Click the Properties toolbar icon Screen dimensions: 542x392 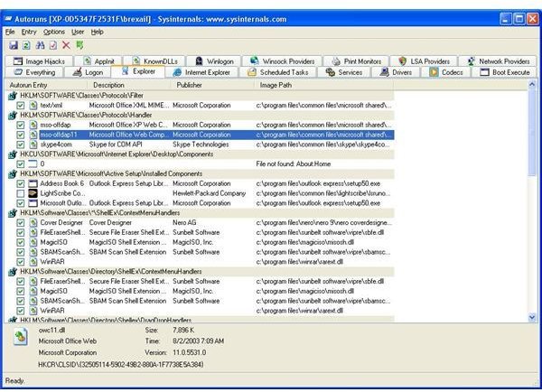(53, 45)
